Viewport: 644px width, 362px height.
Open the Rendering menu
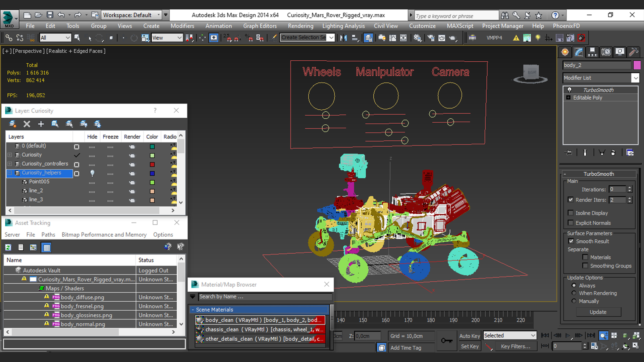tap(300, 26)
